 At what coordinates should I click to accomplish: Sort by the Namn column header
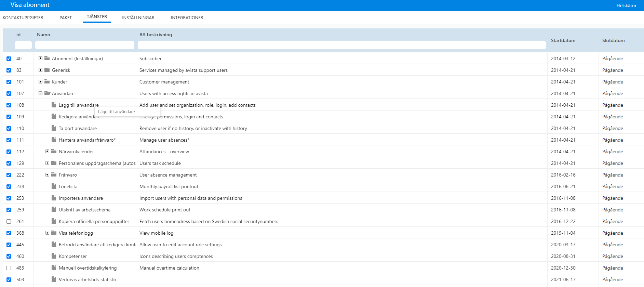(43, 35)
